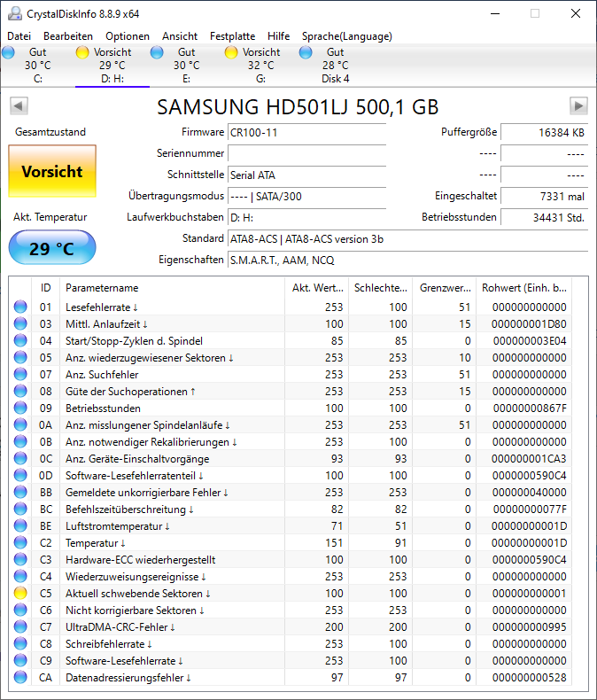Click the Standard field ATA8-ACS
The height and width of the screenshot is (700, 597).
point(407,239)
